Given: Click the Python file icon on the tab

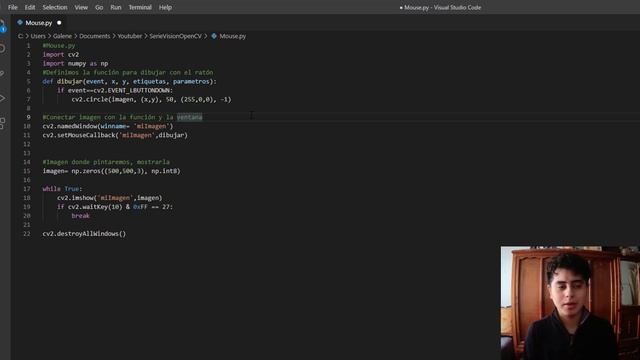Looking at the screenshot, I should (20, 22).
